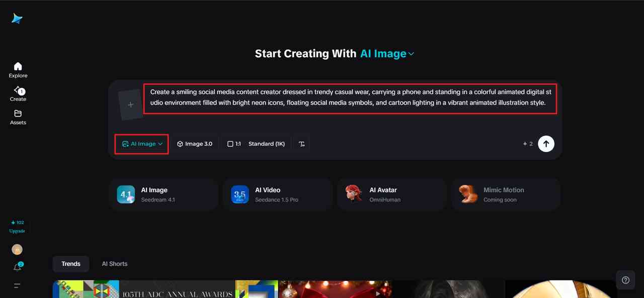Click the Upgrade link

[17, 231]
